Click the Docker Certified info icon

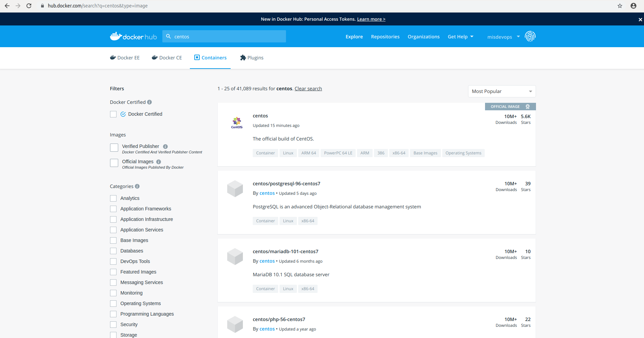pos(149,102)
